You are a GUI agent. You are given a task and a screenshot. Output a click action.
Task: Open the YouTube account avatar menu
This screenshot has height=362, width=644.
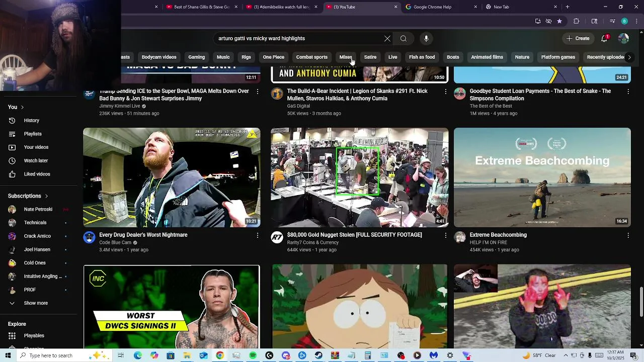point(623,39)
